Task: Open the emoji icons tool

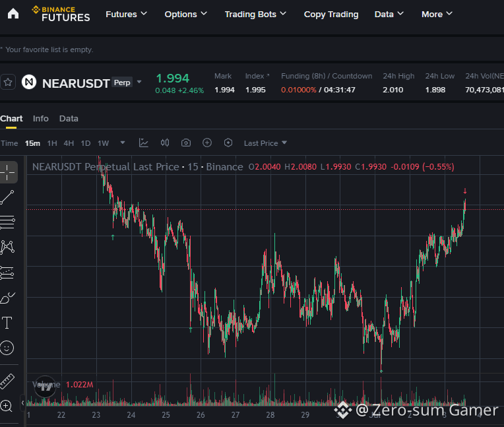Action: pos(7,348)
